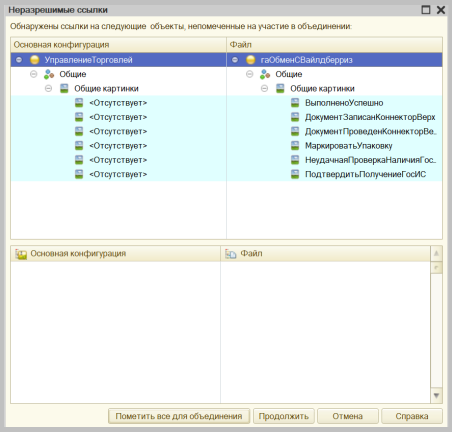452x432 pixels.
Task: Collapse Общие картинки in Основная конфигурация
Action: [x=48, y=88]
